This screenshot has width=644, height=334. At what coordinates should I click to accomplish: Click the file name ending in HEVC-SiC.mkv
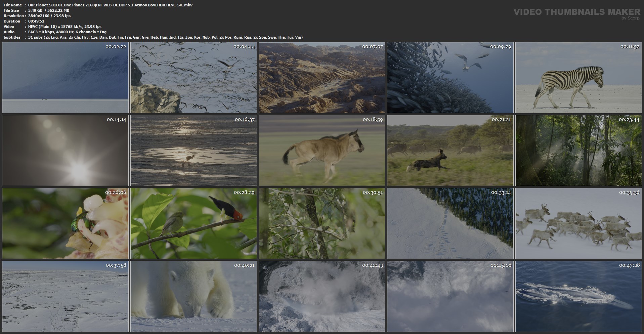(x=110, y=5)
